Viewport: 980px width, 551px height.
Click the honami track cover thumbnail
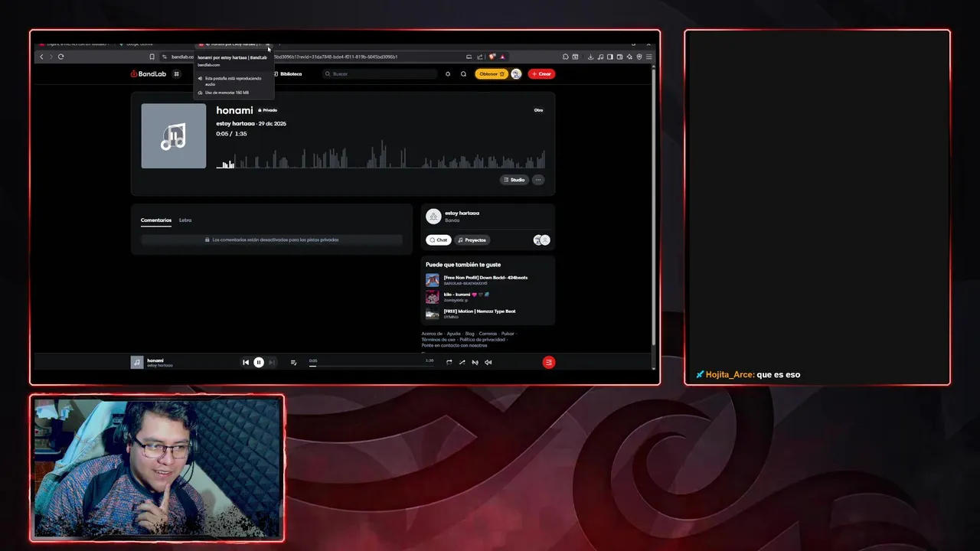[174, 136]
